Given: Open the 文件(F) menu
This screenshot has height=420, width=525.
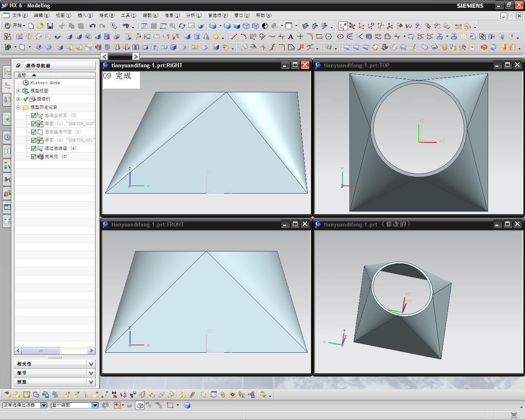Looking at the screenshot, I should tap(20, 15).
